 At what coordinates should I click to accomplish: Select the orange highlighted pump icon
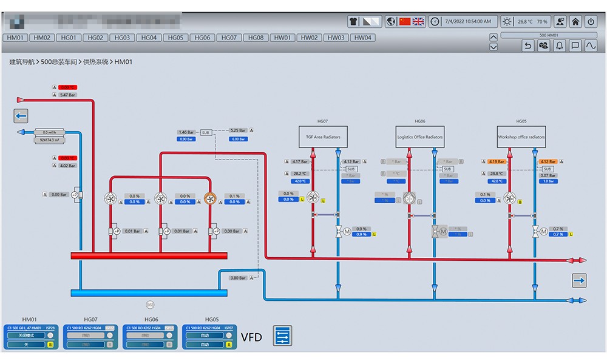click(210, 198)
